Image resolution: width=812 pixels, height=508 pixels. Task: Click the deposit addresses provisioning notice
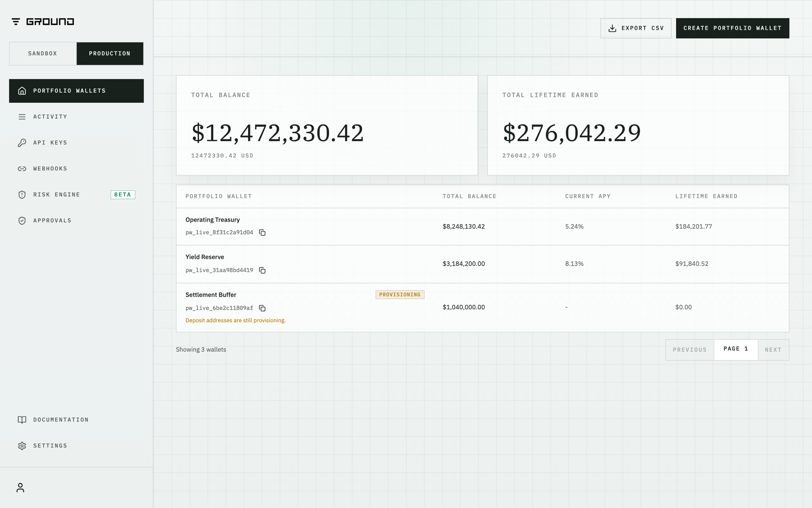[x=235, y=320]
